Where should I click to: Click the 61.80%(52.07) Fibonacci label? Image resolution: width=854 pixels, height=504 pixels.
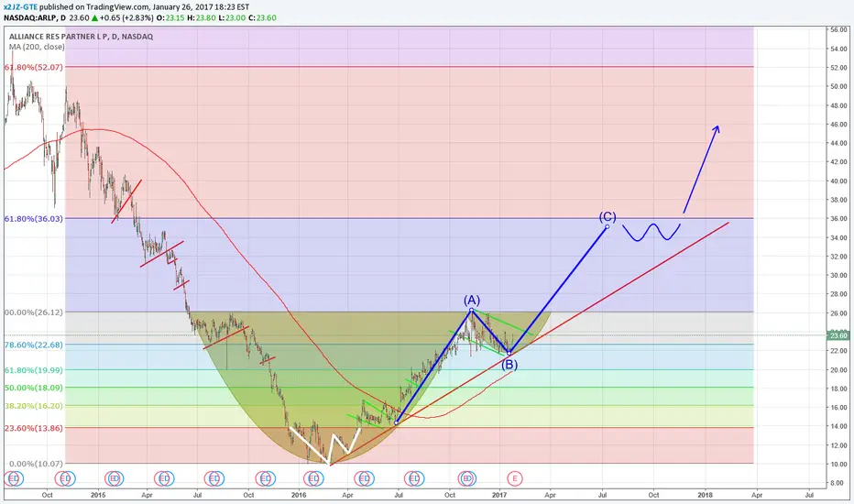coord(34,67)
